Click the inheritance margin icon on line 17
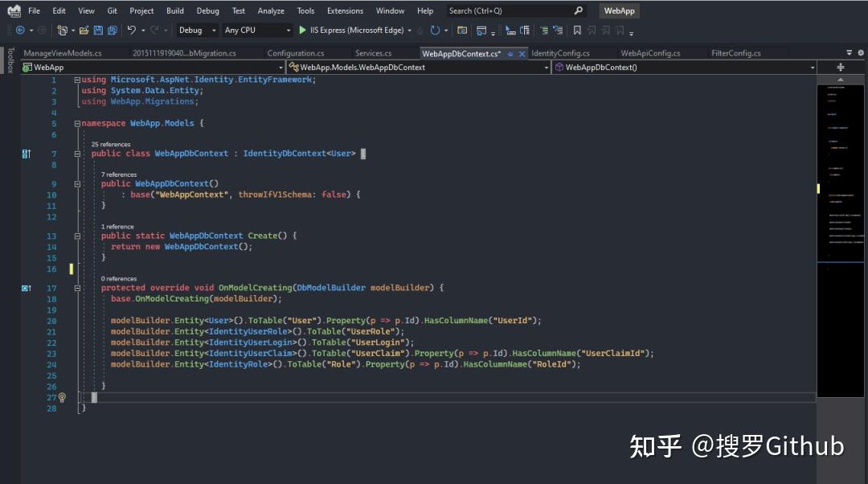868x484 pixels. (27, 288)
